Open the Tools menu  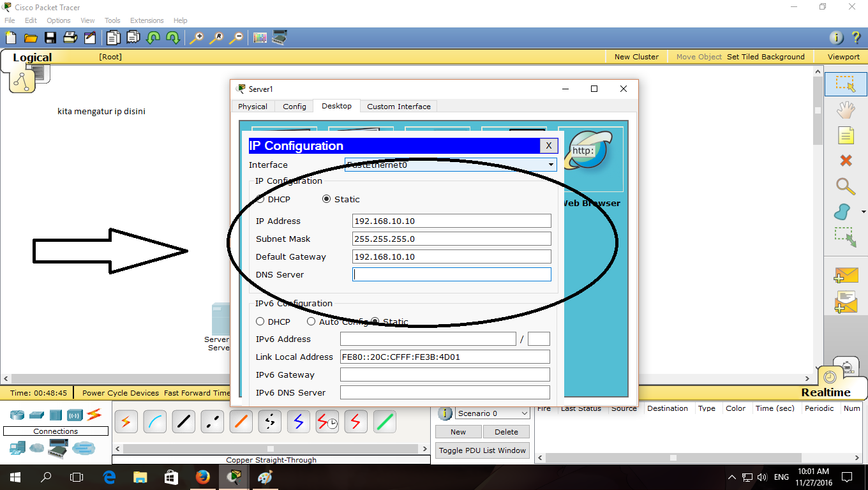112,20
